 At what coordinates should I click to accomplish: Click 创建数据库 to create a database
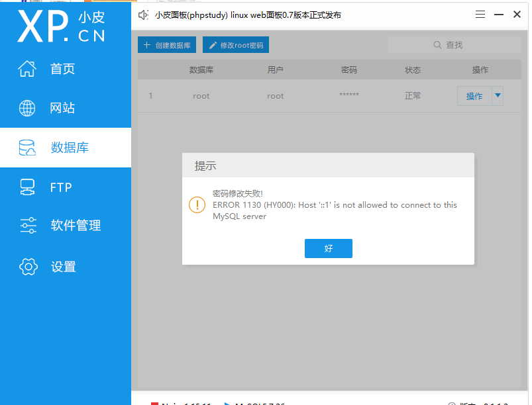[x=166, y=44]
